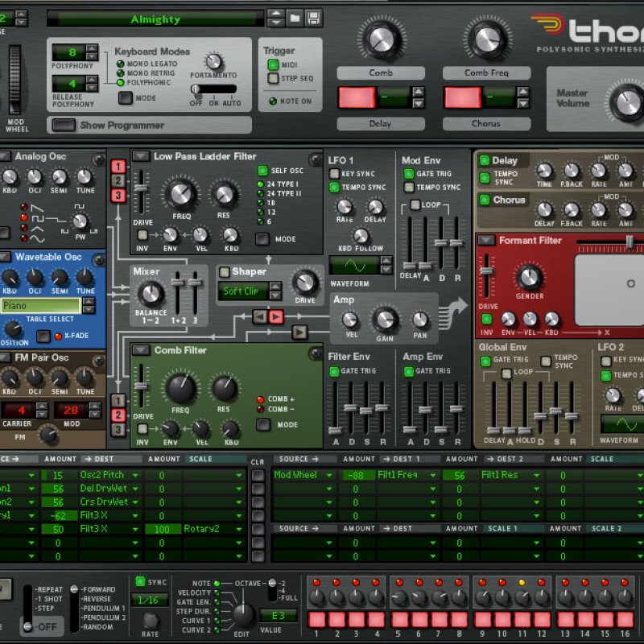Click the Almighty patch name display

click(155, 19)
